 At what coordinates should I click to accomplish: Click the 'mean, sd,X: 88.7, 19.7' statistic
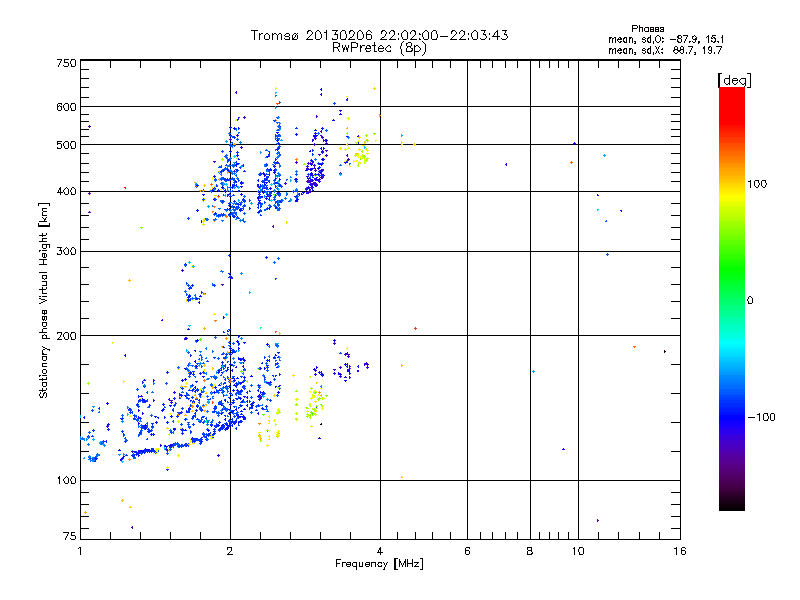click(x=665, y=50)
